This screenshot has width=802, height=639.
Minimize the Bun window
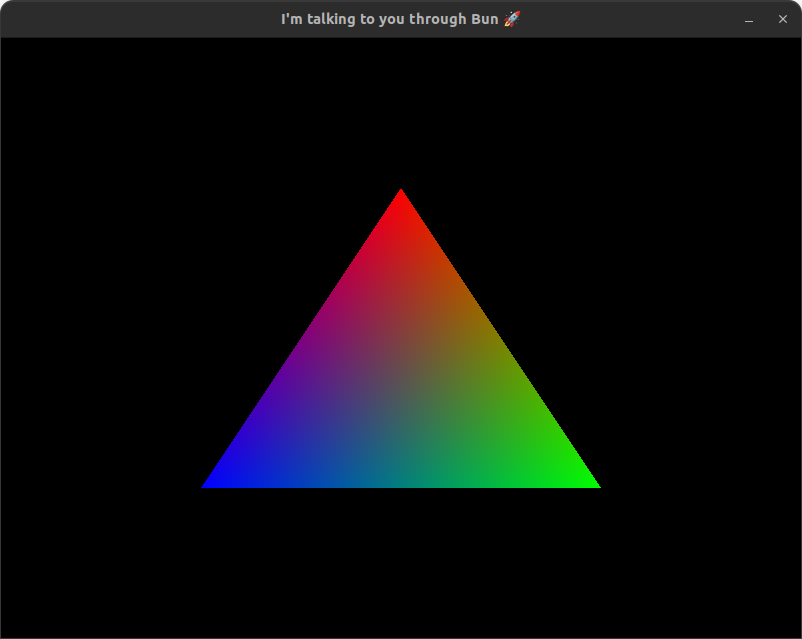coord(749,19)
